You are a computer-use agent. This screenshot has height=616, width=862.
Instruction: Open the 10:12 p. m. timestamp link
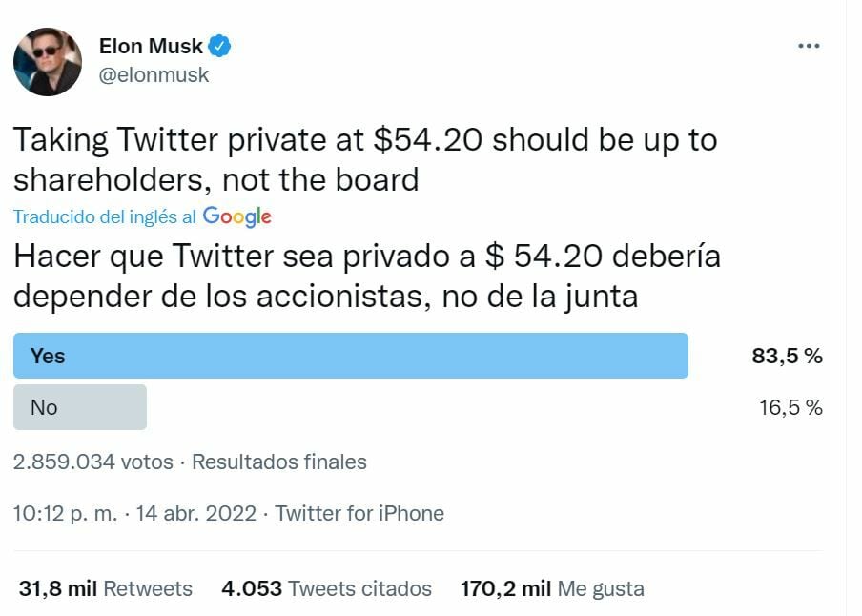click(x=65, y=514)
